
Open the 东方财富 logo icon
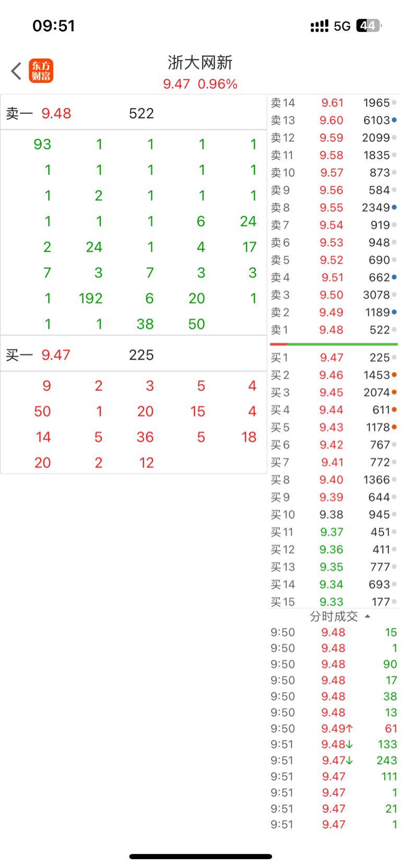(x=41, y=71)
